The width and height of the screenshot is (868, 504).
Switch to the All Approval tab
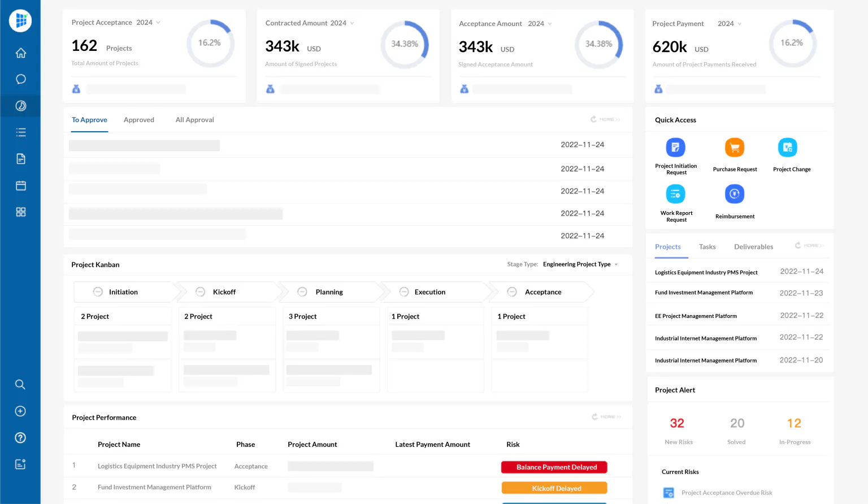(x=194, y=120)
